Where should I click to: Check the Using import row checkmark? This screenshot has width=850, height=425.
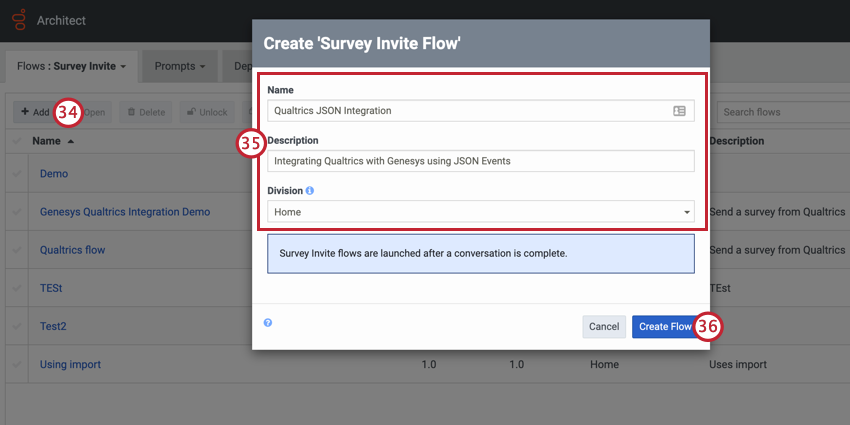point(16,364)
